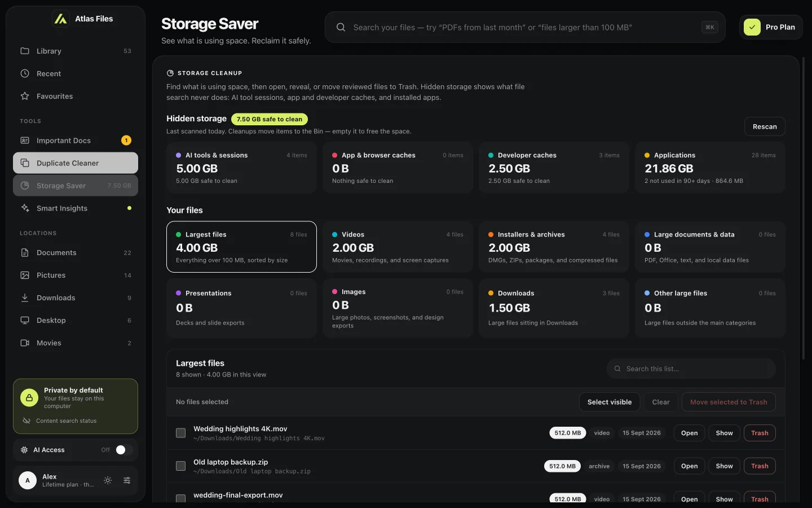Browse the Movies location icon

tap(25, 343)
